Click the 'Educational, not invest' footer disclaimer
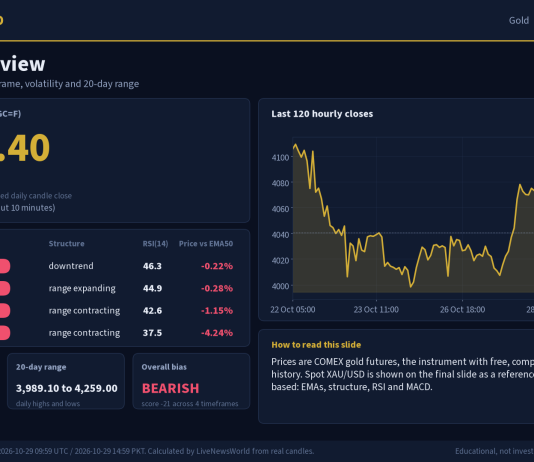 coord(494,451)
